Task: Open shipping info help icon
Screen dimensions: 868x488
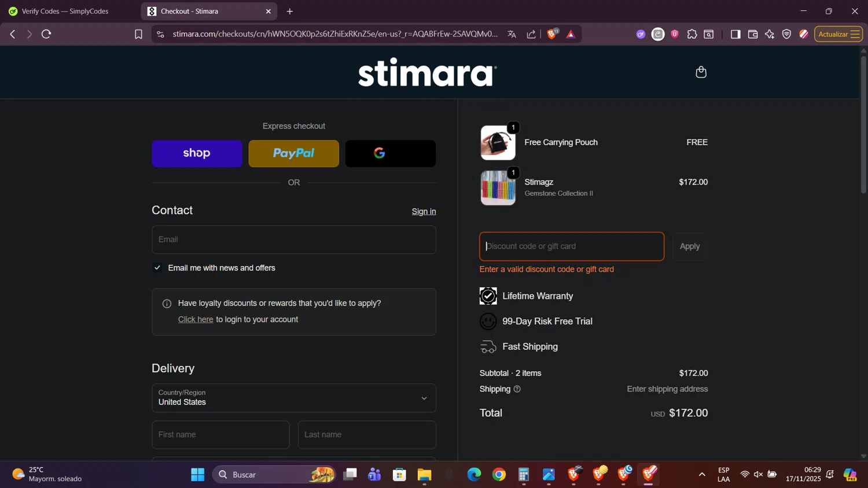Action: pyautogui.click(x=517, y=389)
